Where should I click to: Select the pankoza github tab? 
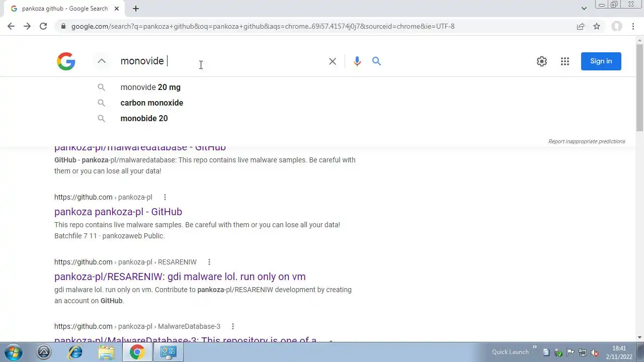64,9
